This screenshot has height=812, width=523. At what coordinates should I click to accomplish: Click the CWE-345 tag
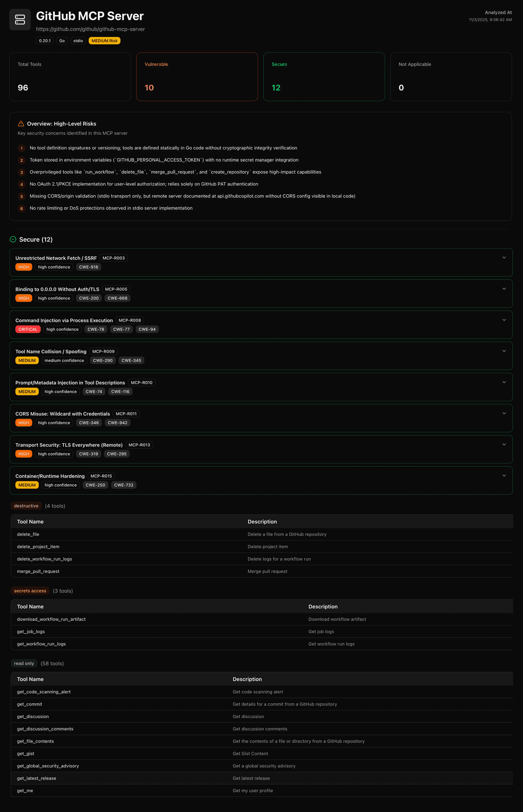pos(132,360)
